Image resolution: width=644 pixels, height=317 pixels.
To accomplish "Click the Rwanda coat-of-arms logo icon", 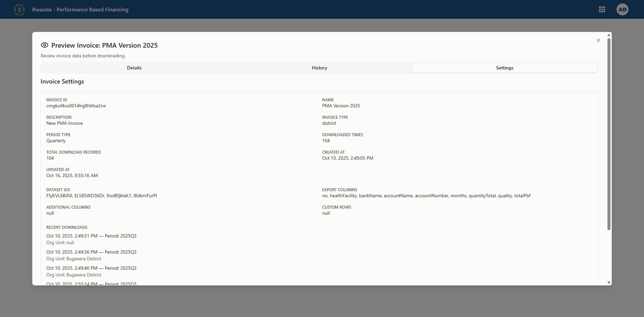I will click(x=19, y=9).
